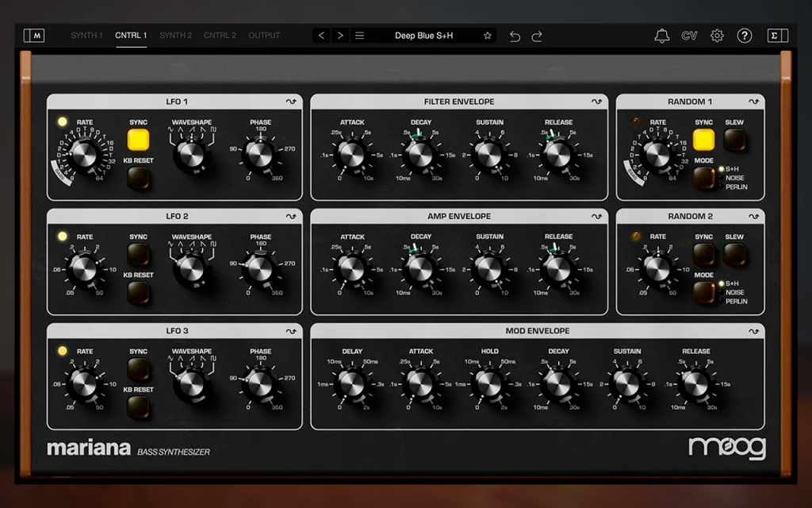Enable Random 2 SYNC button

click(704, 255)
